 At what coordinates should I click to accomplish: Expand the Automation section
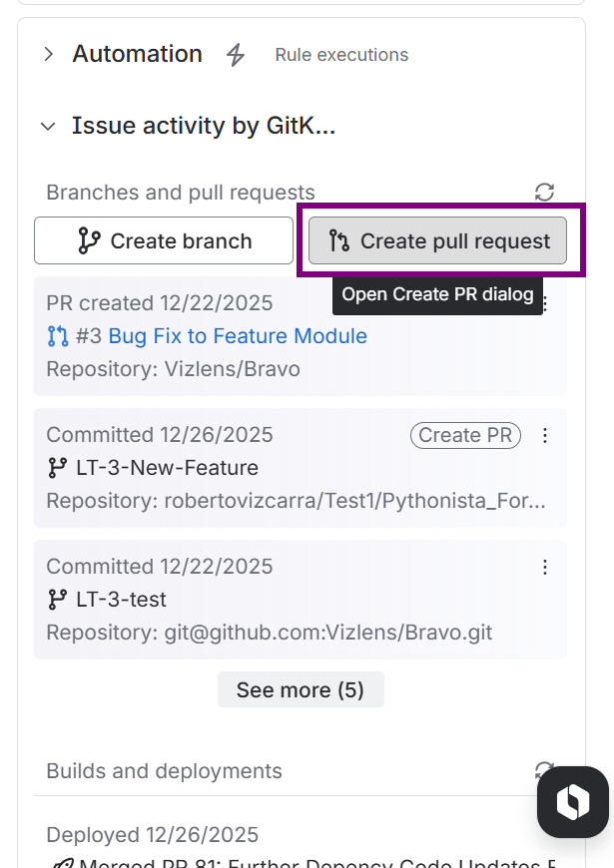pos(48,55)
